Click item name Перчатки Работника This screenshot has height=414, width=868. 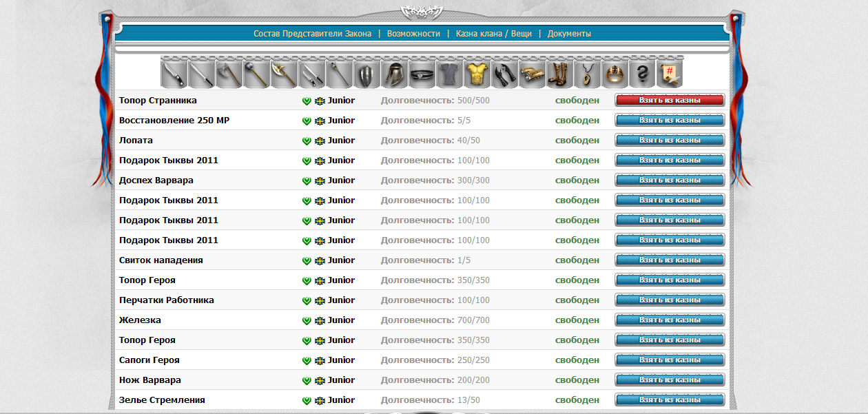(167, 300)
